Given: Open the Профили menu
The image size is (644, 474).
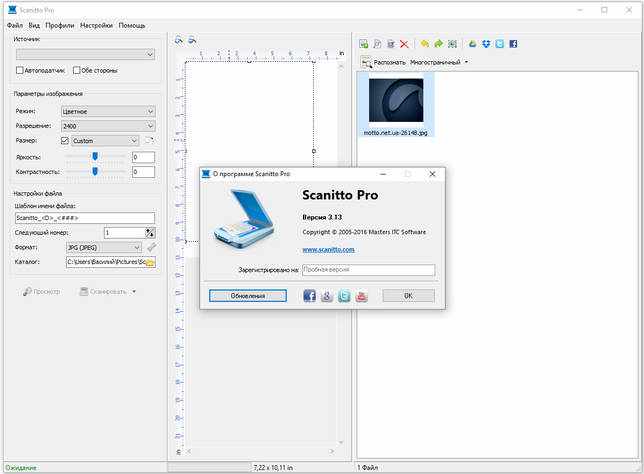Looking at the screenshot, I should click(x=60, y=25).
